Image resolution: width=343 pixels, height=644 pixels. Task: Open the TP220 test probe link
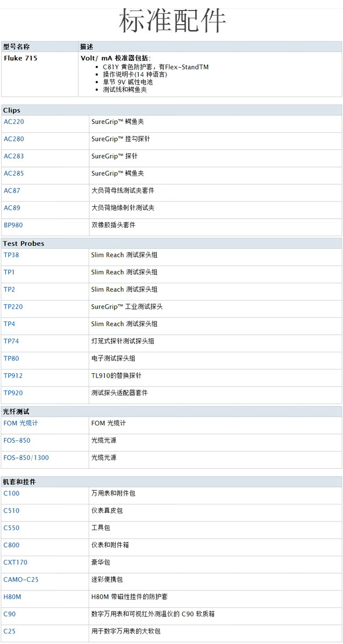(x=13, y=307)
